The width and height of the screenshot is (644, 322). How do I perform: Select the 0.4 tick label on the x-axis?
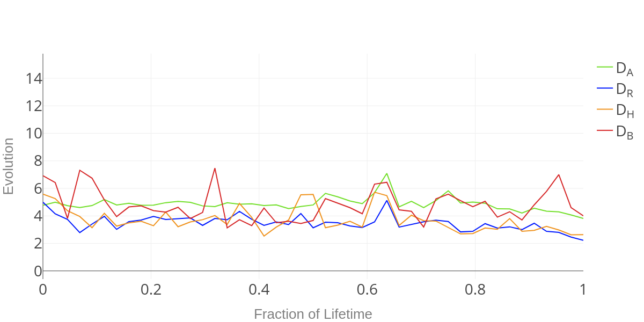click(x=259, y=290)
